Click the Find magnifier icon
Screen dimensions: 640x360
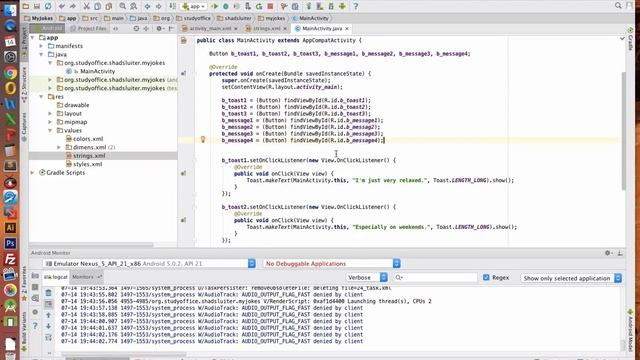122,6
